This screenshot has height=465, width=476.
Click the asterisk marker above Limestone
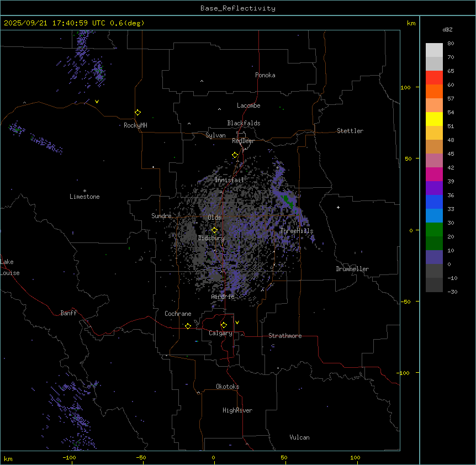[84, 191]
